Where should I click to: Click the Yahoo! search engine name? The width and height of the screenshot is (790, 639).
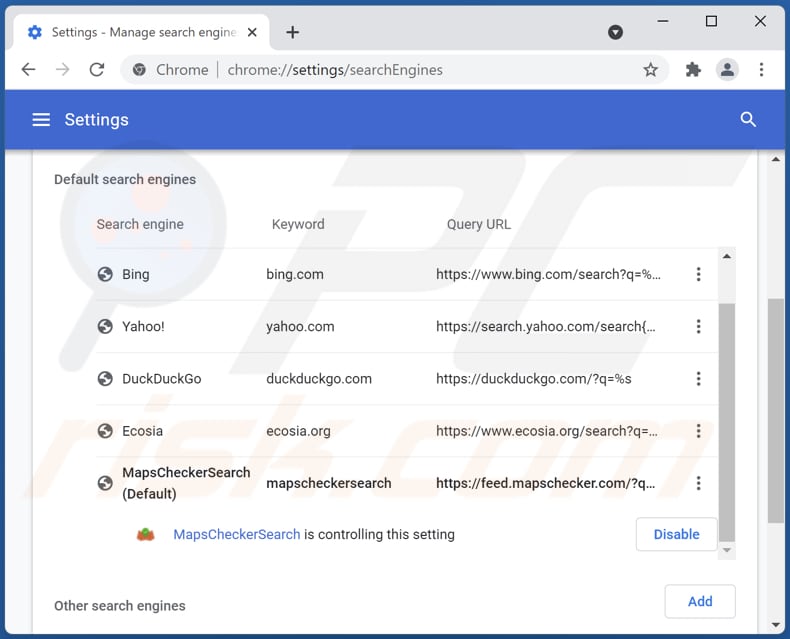click(143, 327)
